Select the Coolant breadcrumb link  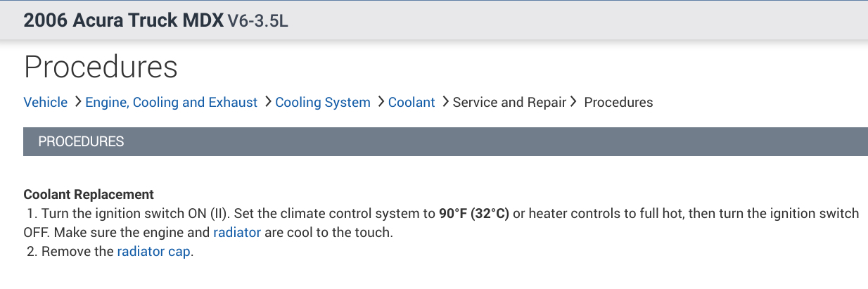(411, 103)
